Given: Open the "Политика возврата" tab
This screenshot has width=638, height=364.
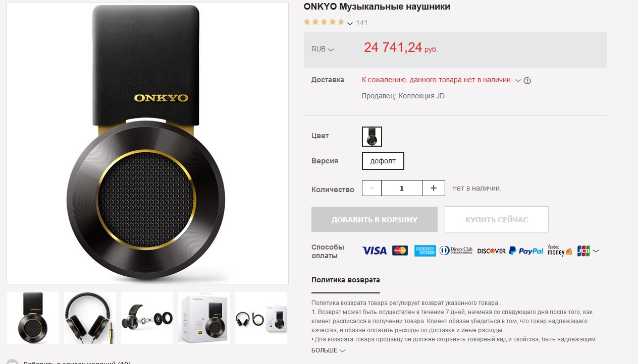Looking at the screenshot, I should (346, 280).
